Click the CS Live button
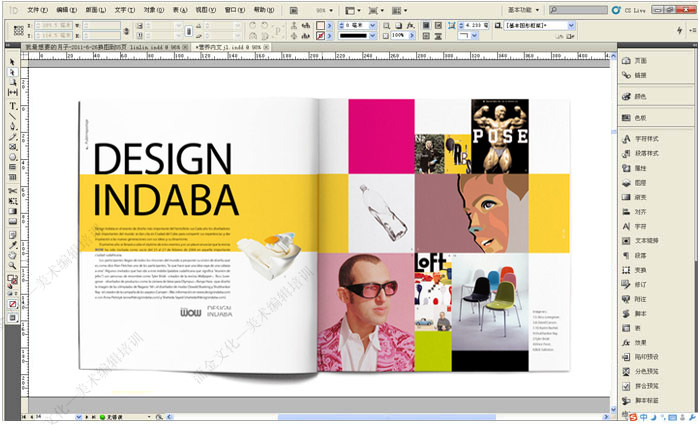 (629, 10)
